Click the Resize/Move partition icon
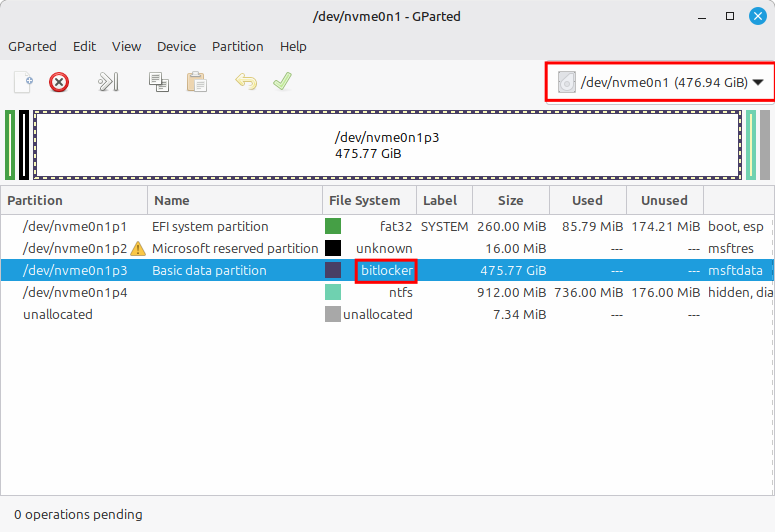 [108, 82]
